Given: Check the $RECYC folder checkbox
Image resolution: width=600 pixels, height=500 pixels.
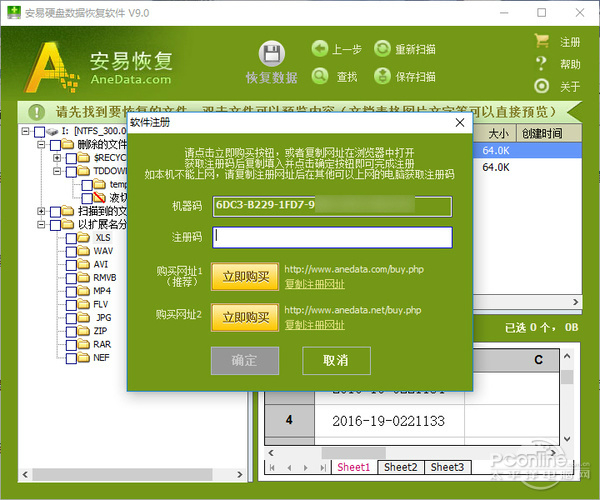Looking at the screenshot, I should pos(71,158).
